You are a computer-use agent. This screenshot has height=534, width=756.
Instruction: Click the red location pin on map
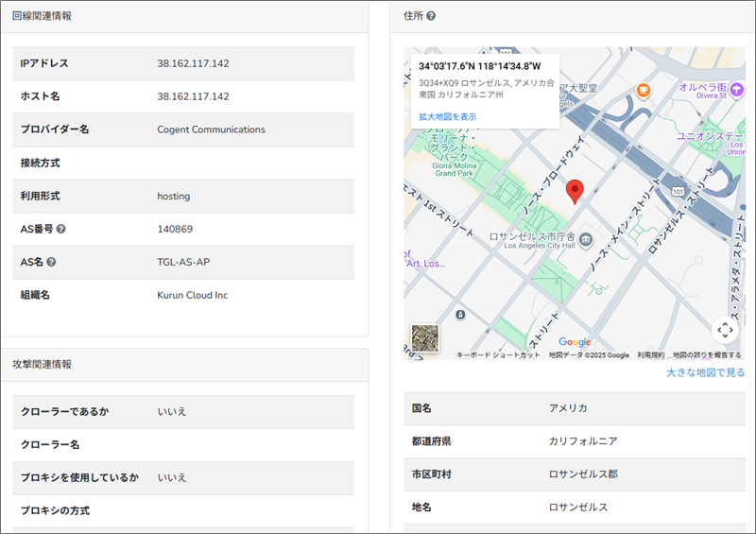575,190
